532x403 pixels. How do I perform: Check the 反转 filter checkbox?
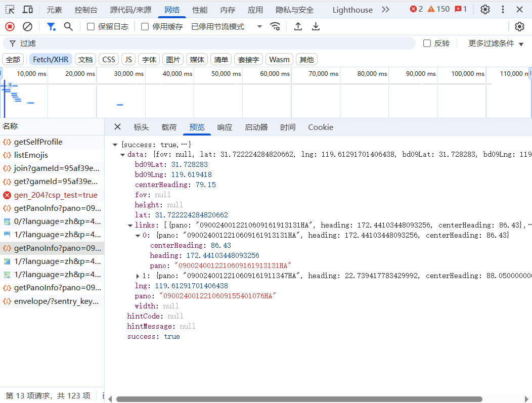coord(427,43)
